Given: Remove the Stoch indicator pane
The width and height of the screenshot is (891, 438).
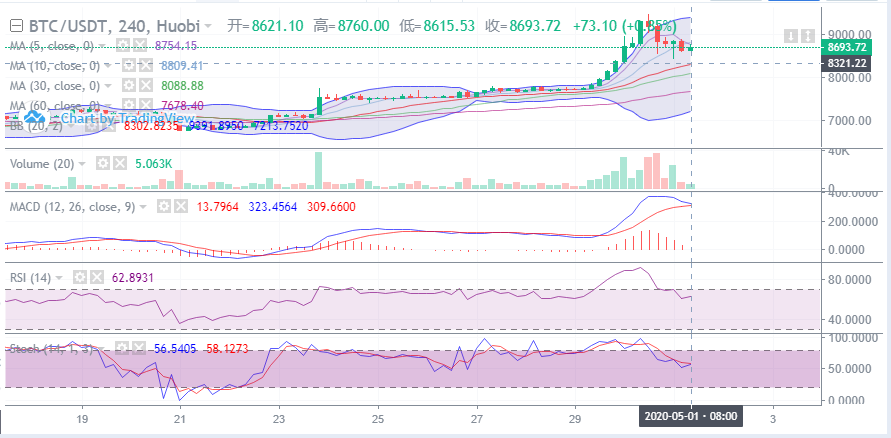Looking at the screenshot, I should tap(138, 348).
